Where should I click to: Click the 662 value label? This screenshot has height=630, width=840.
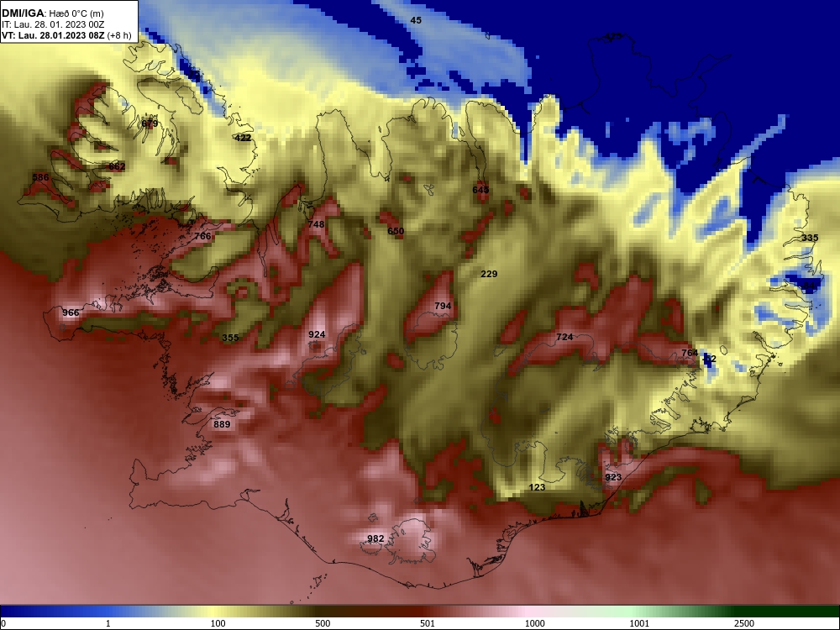[x=117, y=166]
